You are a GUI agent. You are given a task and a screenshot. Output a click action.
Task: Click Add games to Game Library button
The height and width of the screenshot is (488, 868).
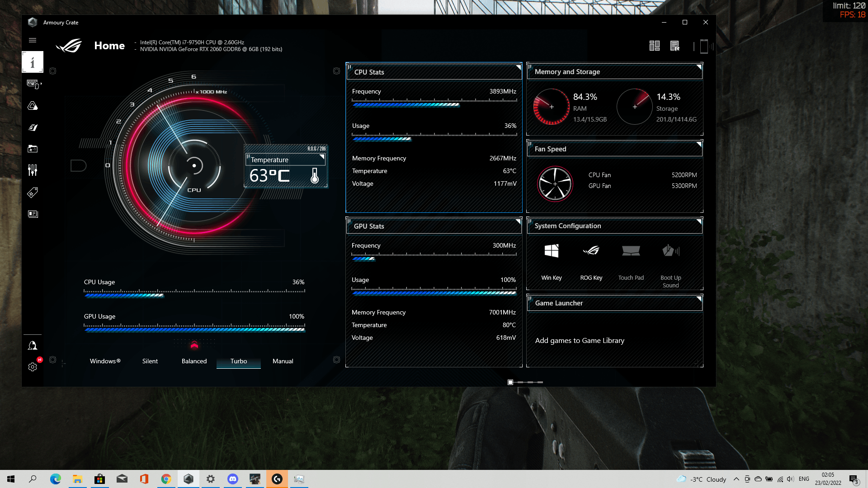(580, 340)
